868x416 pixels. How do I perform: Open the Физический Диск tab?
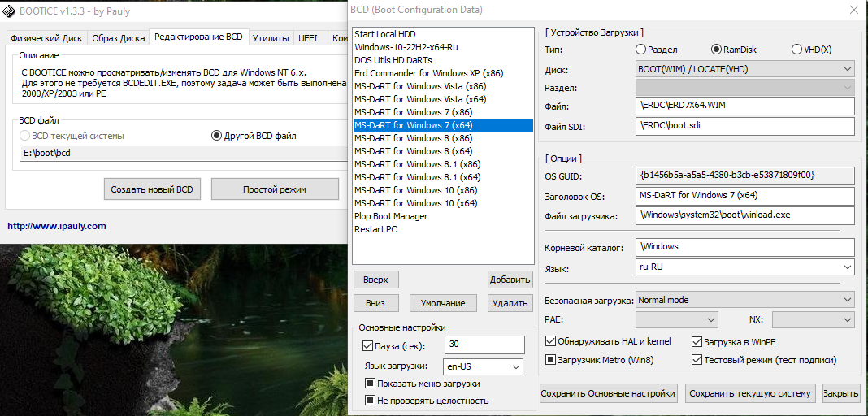44,38
